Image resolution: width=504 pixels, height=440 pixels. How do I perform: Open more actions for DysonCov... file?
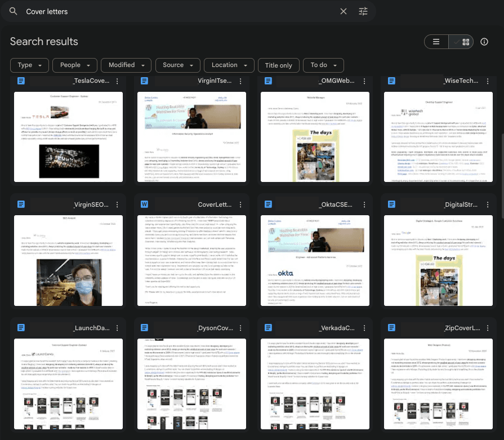[240, 328]
